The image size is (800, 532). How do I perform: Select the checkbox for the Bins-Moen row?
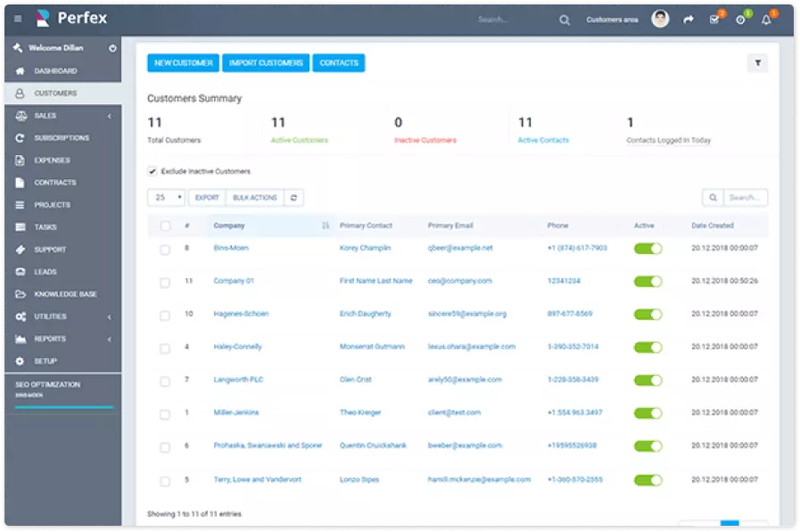[x=165, y=250]
